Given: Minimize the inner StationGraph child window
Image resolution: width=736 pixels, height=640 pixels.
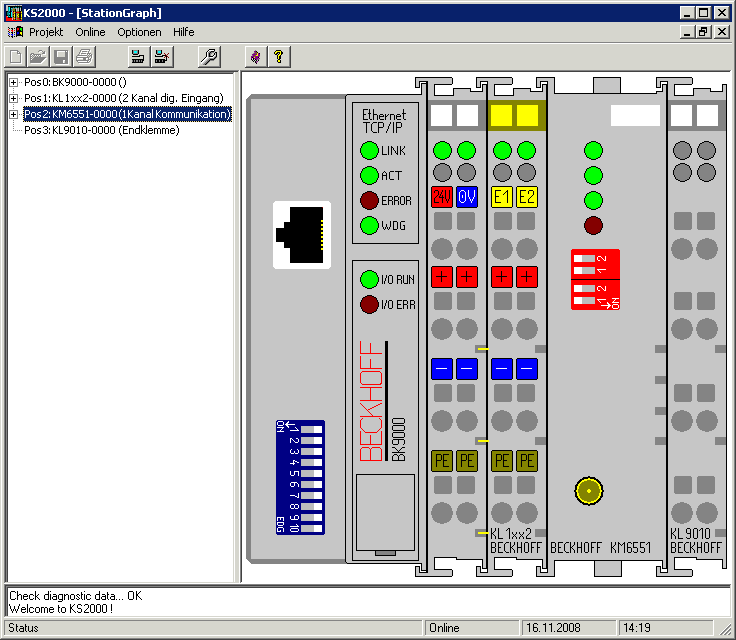Looking at the screenshot, I should tap(688, 32).
